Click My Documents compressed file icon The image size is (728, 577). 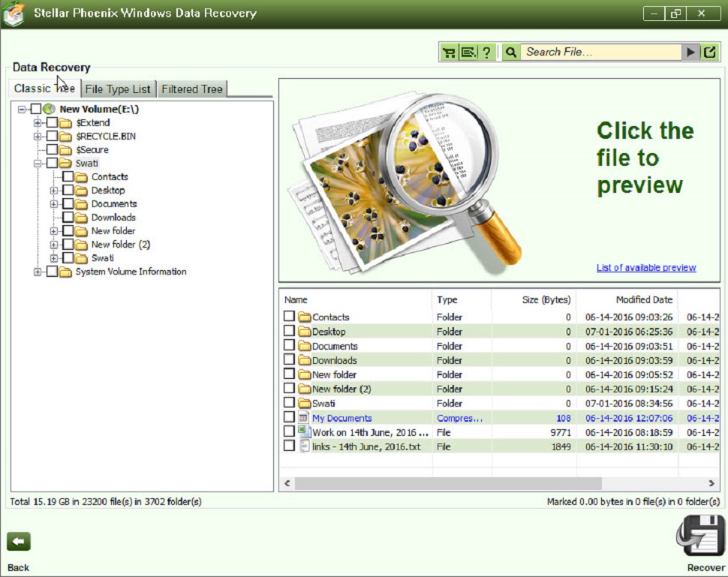tap(304, 418)
